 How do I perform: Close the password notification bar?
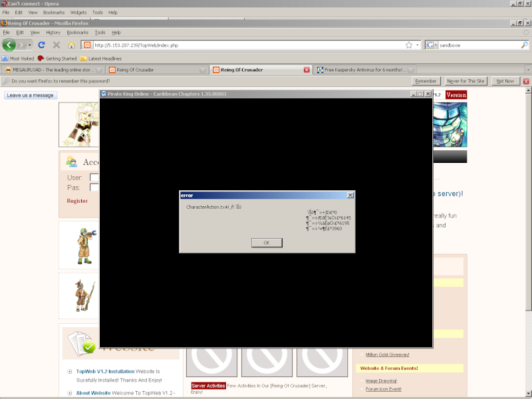coord(526,81)
